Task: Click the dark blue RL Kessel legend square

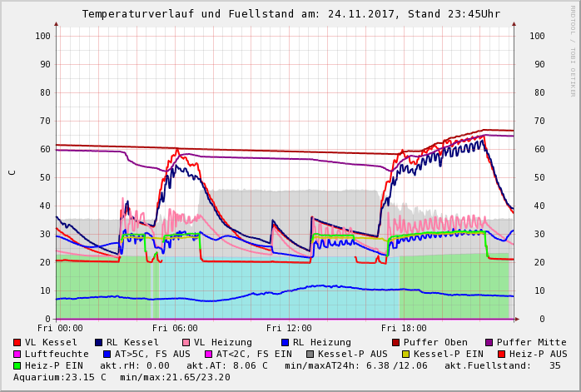Action: [98, 342]
